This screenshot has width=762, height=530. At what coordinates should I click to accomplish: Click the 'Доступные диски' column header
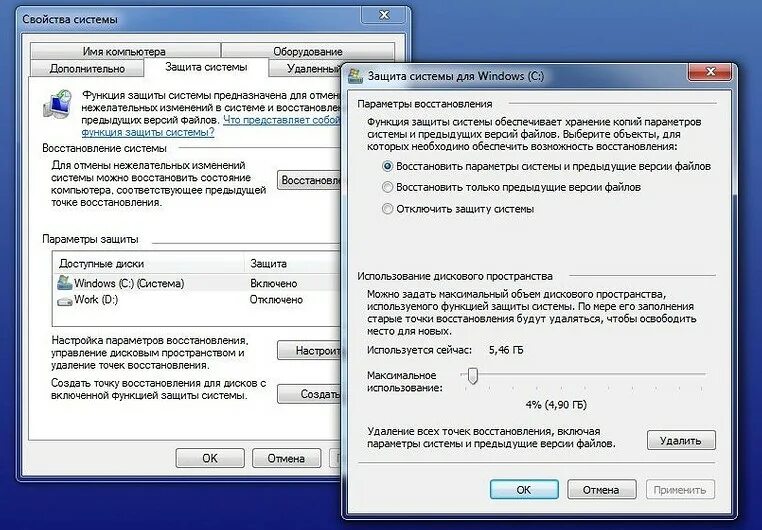148,264
